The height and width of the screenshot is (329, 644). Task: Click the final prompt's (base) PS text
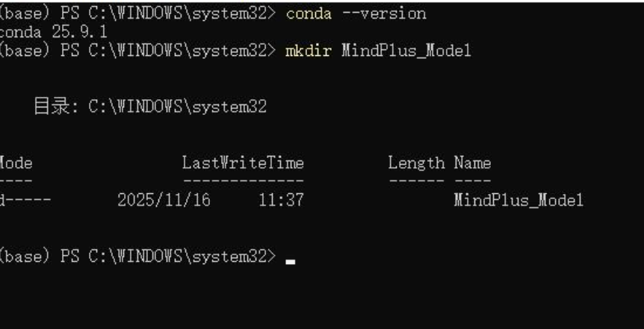(x=41, y=257)
